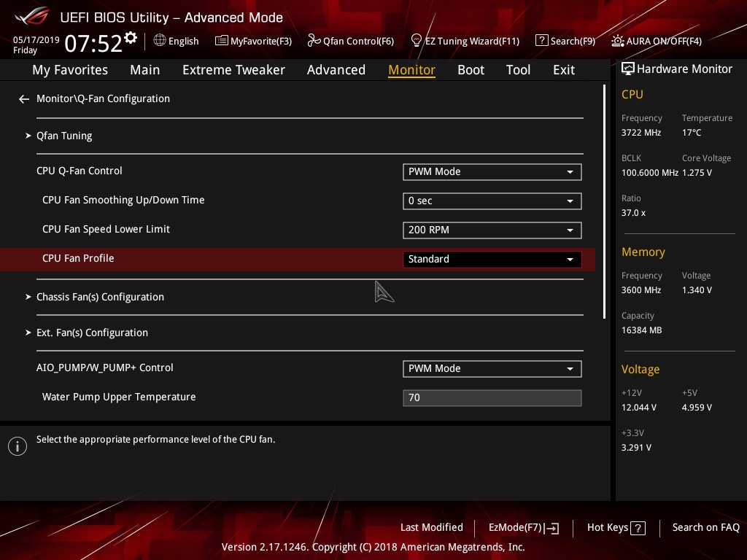Switch to the Advanced tab
747x560 pixels.
tap(336, 70)
